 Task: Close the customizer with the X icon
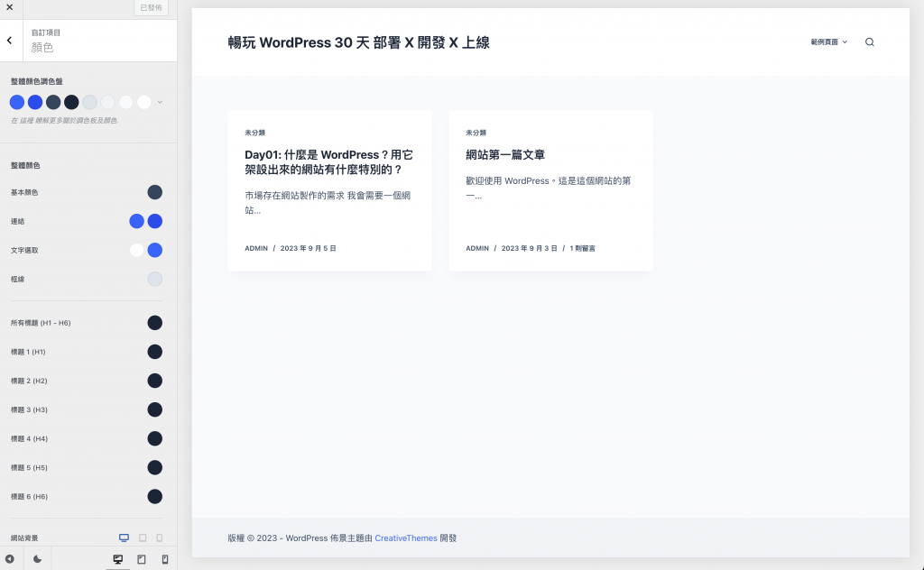9,7
